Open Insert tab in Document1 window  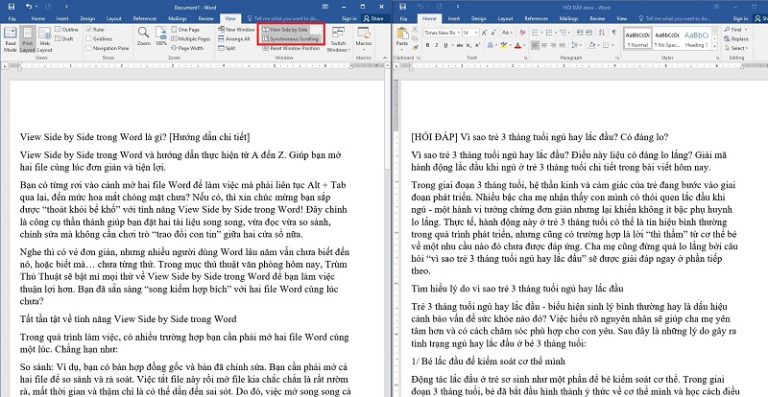pyautogui.click(x=62, y=19)
